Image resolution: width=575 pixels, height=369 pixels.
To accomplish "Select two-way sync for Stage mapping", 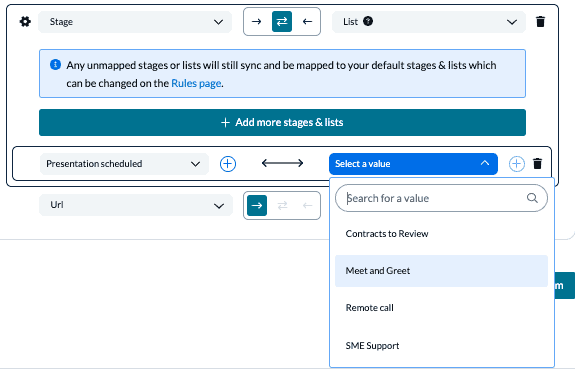I will [282, 22].
